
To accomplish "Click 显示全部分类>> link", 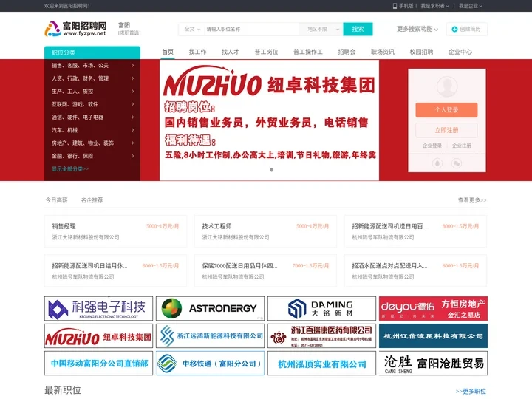I will [x=70, y=169].
